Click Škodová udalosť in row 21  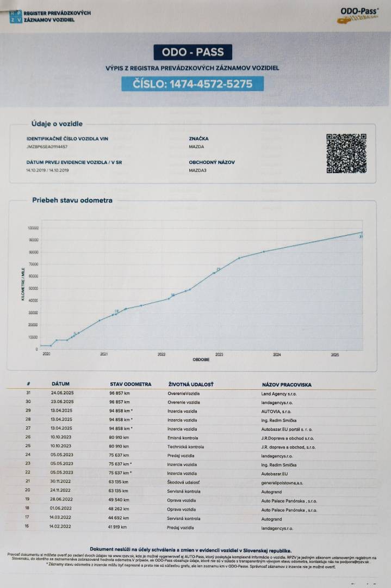click(183, 482)
